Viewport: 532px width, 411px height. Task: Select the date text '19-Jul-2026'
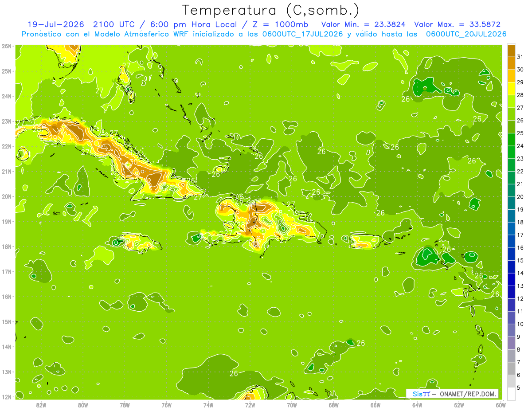click(x=57, y=24)
